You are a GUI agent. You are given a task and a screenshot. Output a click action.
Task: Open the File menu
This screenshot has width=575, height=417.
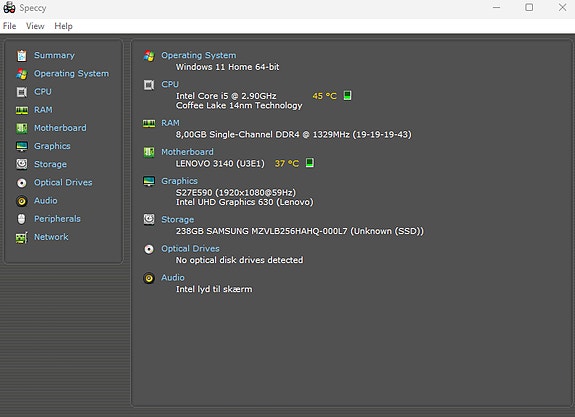point(10,26)
